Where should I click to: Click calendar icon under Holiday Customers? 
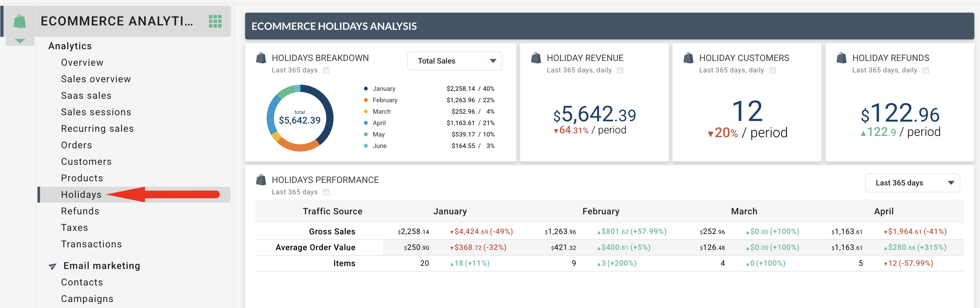772,70
